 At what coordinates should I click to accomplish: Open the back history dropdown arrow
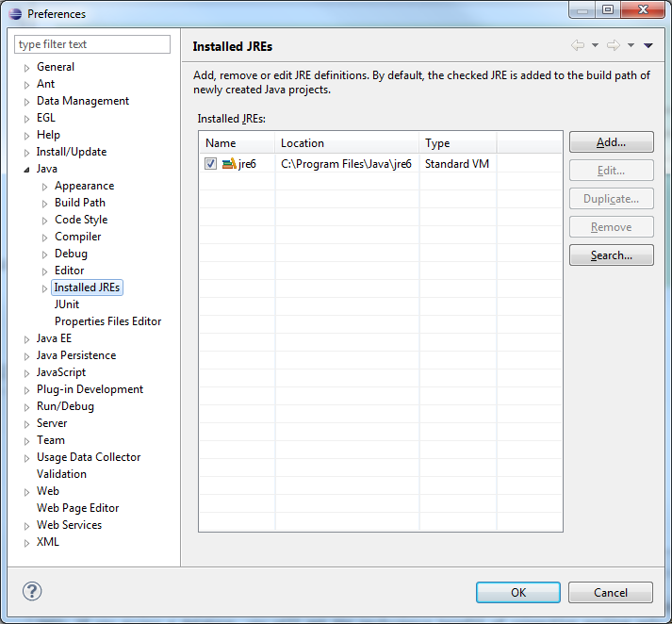coord(595,45)
